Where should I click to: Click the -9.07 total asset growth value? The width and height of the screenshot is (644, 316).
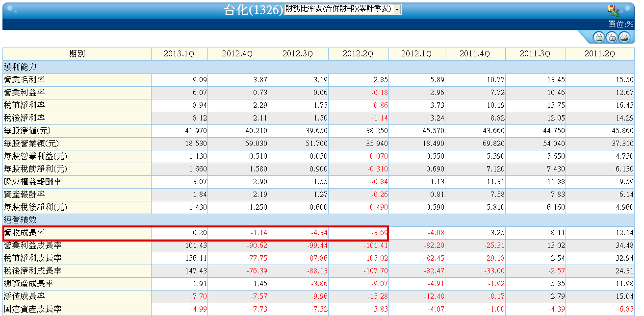(x=379, y=284)
